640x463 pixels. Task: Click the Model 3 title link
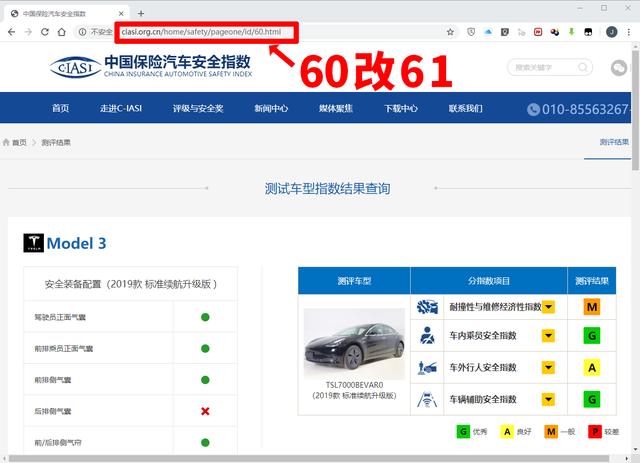(x=76, y=243)
